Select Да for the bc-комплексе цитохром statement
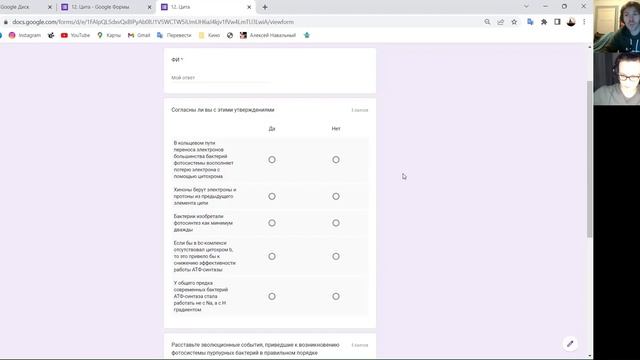The width and height of the screenshot is (640, 360). 272,256
